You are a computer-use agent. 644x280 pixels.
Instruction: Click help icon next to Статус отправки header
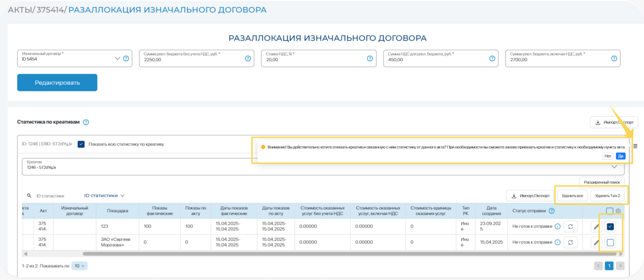(552, 211)
